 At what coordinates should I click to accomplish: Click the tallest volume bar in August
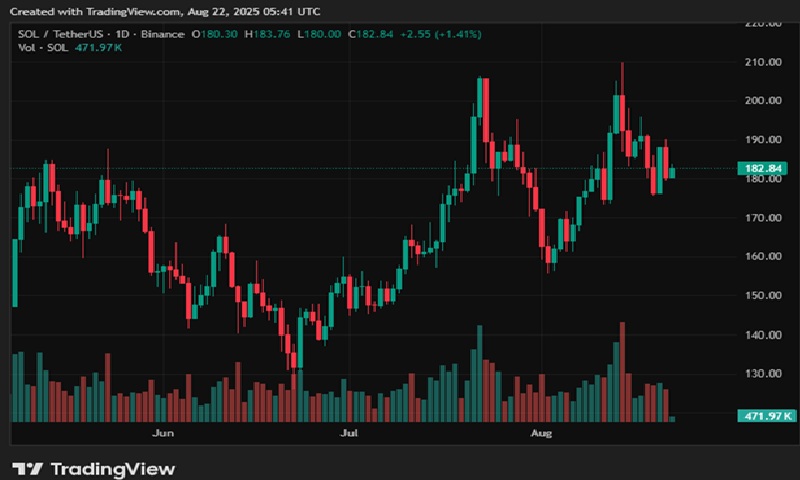click(622, 371)
